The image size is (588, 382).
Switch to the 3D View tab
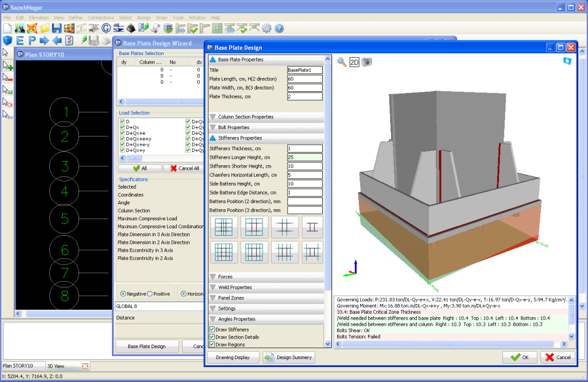pyautogui.click(x=56, y=365)
